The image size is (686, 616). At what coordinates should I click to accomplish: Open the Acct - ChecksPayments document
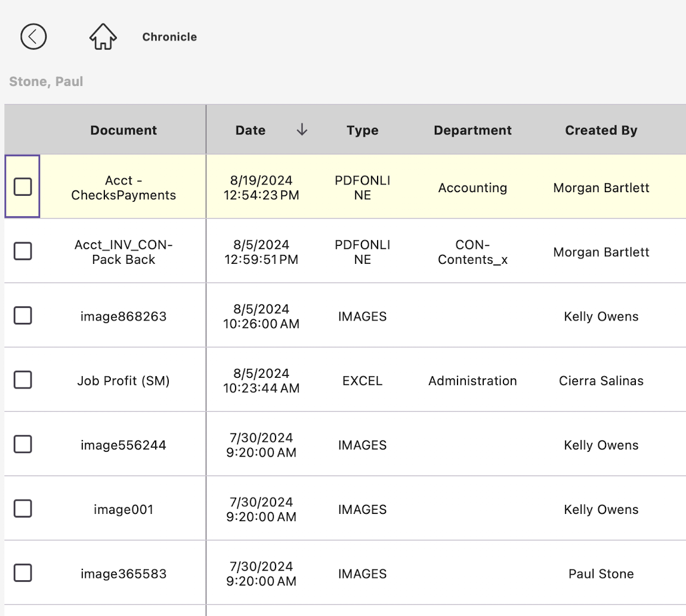pos(123,187)
